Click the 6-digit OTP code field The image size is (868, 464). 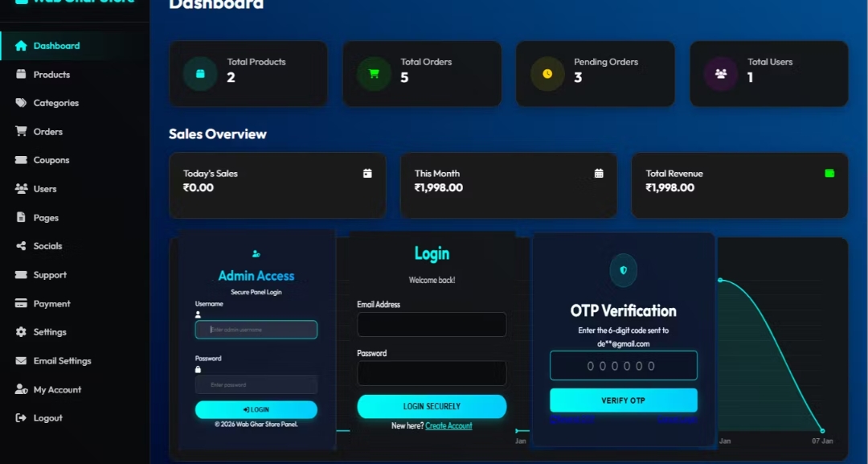tap(623, 366)
